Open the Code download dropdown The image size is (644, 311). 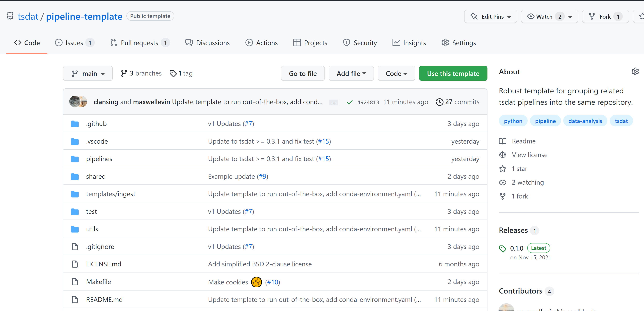396,73
